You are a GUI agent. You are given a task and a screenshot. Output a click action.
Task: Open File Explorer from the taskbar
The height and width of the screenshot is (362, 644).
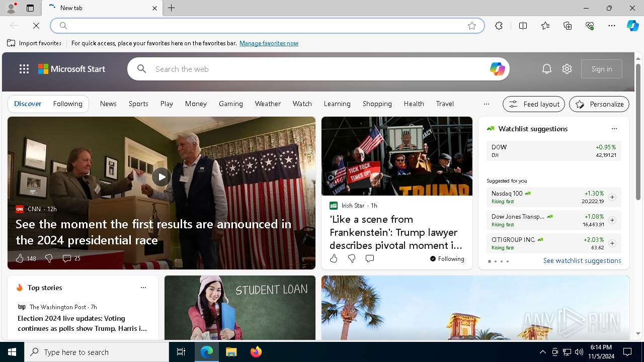pos(231,352)
